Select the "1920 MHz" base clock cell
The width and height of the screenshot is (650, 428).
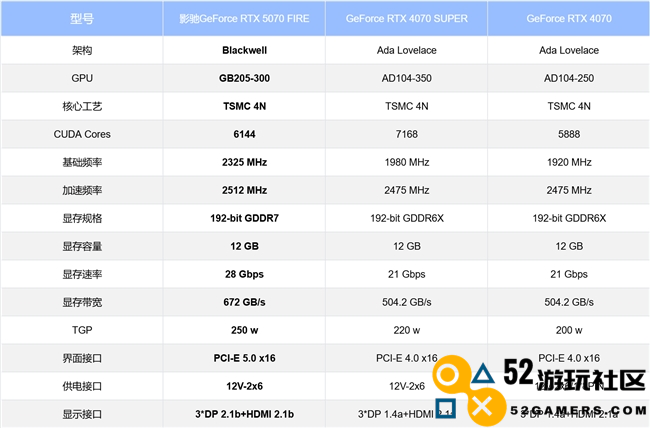pyautogui.click(x=569, y=162)
